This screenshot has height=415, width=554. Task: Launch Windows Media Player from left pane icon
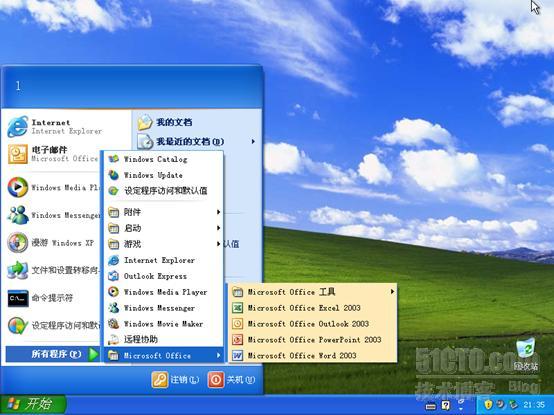pyautogui.click(x=18, y=187)
